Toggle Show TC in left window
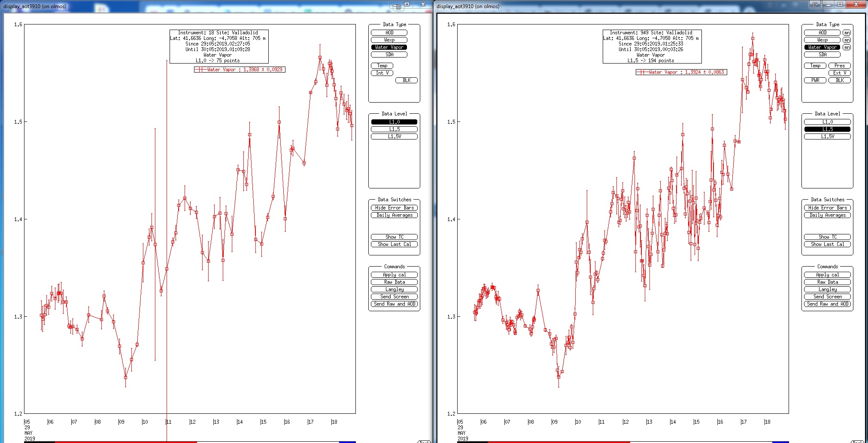Screen dimensions: 868x443 coord(394,237)
